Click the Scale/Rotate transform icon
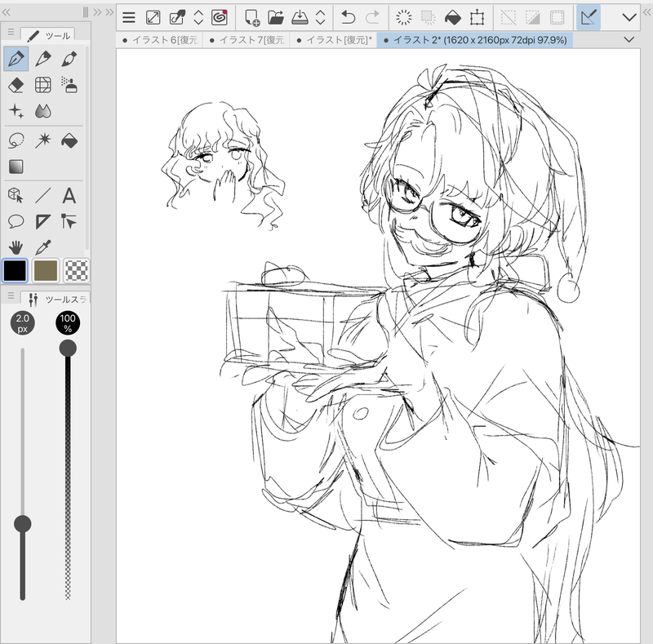This screenshot has width=653, height=644. 477,17
